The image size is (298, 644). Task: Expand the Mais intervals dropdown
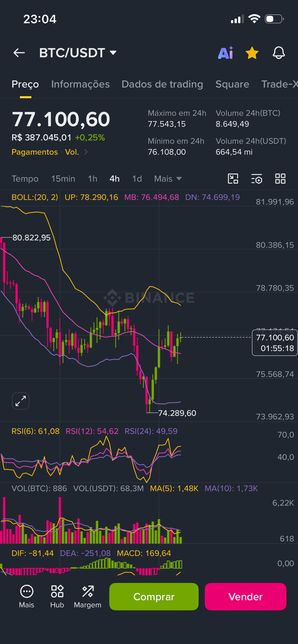pyautogui.click(x=168, y=179)
